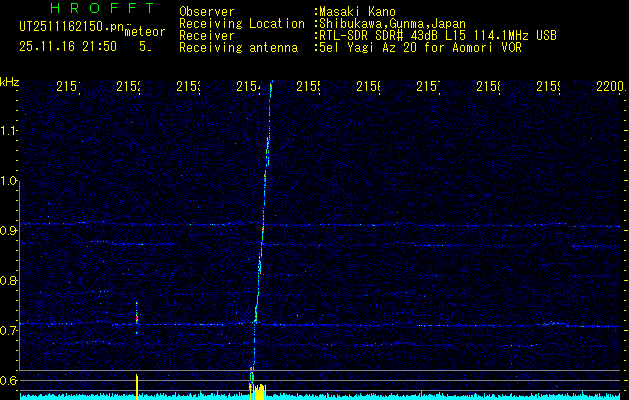Click the yellow signal cluster at bottom center
629x400 pixels.
tap(257, 390)
